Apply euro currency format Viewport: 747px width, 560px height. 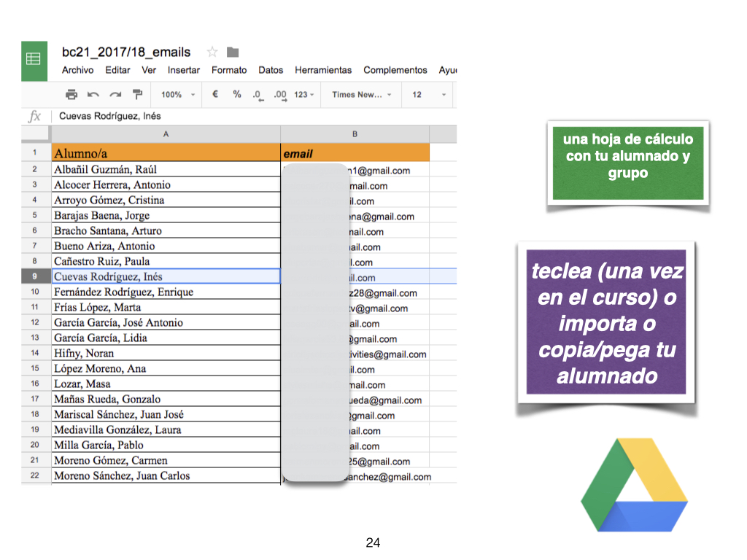click(x=215, y=94)
